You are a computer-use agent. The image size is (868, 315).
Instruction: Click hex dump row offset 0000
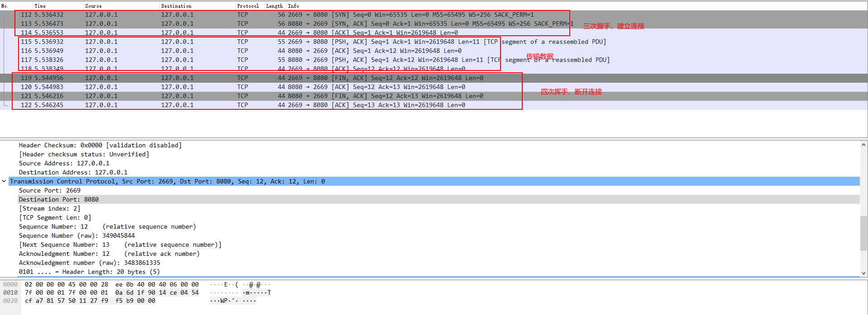[10, 284]
